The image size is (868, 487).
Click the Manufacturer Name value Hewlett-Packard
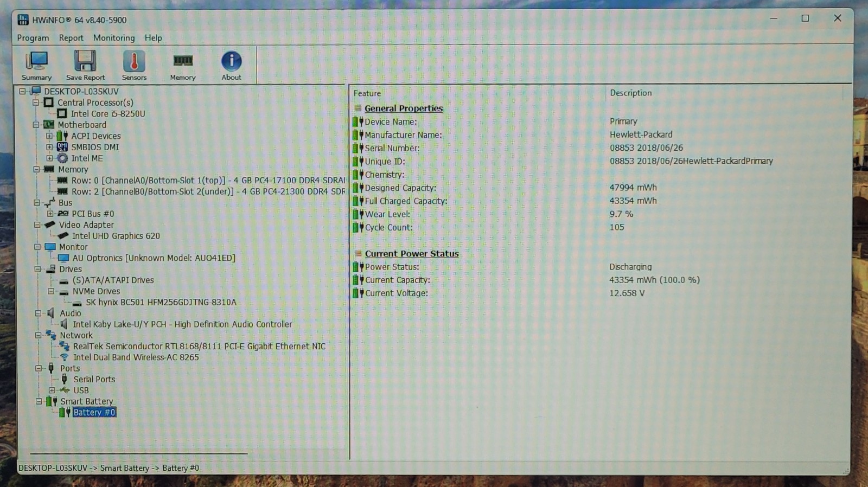pyautogui.click(x=641, y=134)
